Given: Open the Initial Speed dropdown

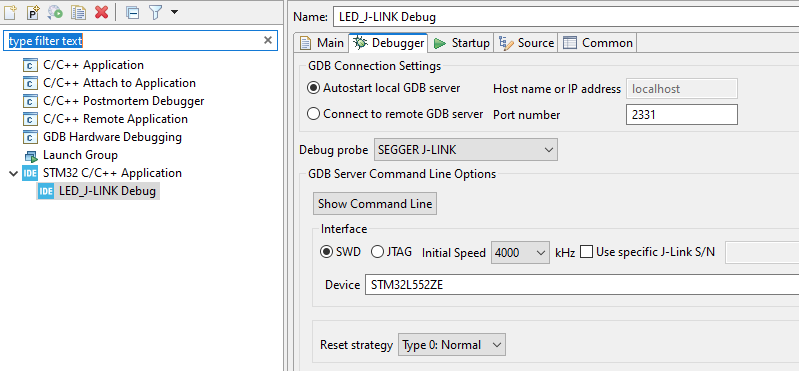Looking at the screenshot, I should click(x=520, y=252).
